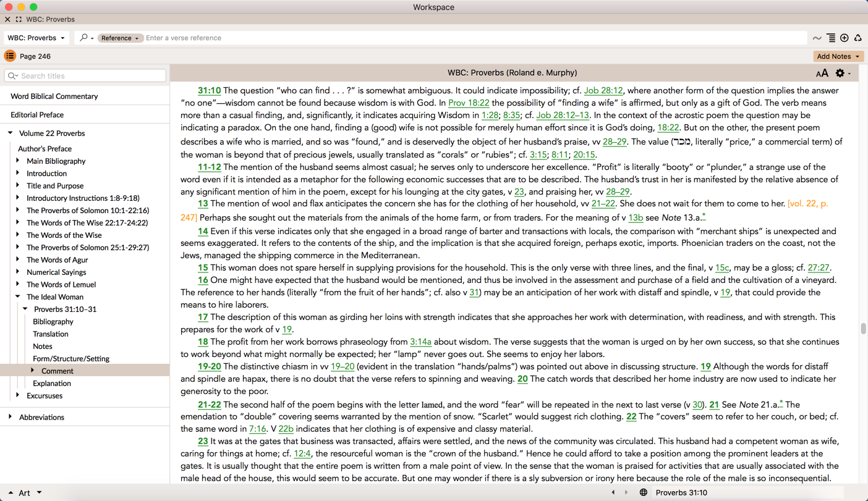Expand the Main Bibliography node
The width and height of the screenshot is (868, 501).
coord(18,161)
